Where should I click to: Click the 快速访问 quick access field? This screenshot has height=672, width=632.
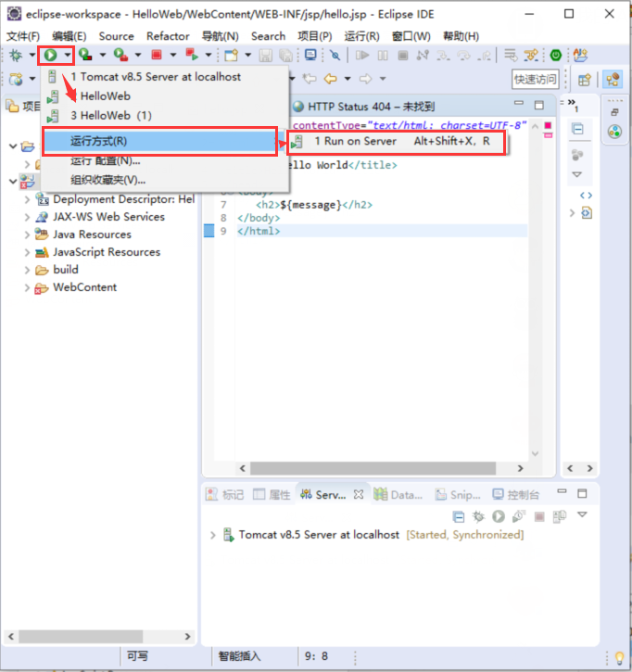536,80
